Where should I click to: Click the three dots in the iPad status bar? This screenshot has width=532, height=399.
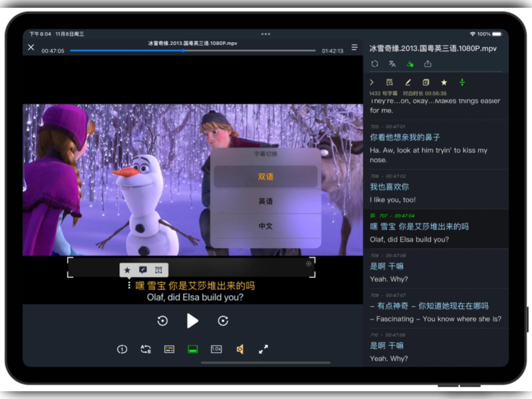(266, 34)
